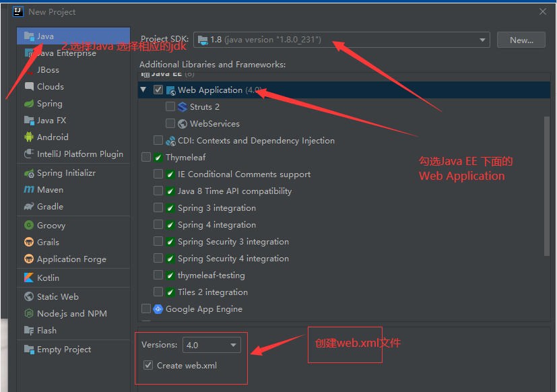This screenshot has width=557, height=392.
Task: Click the Groovy G icon
Action: 29,226
